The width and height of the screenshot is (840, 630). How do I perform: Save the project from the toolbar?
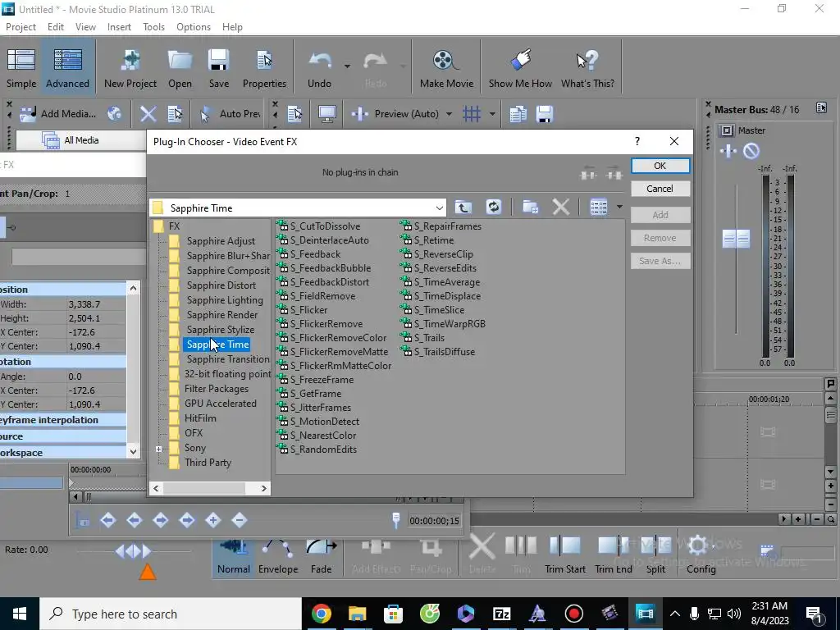click(x=218, y=68)
